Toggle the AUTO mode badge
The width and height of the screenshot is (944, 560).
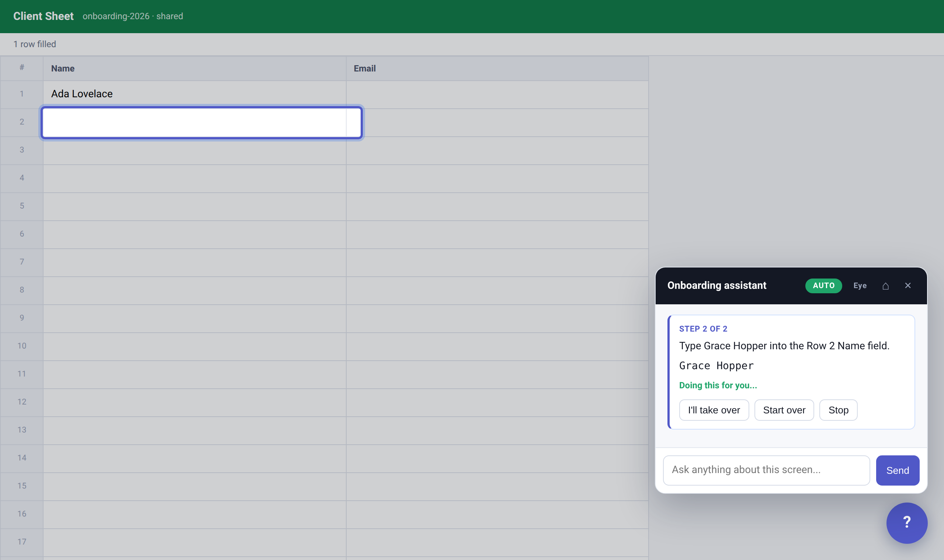pyautogui.click(x=823, y=286)
